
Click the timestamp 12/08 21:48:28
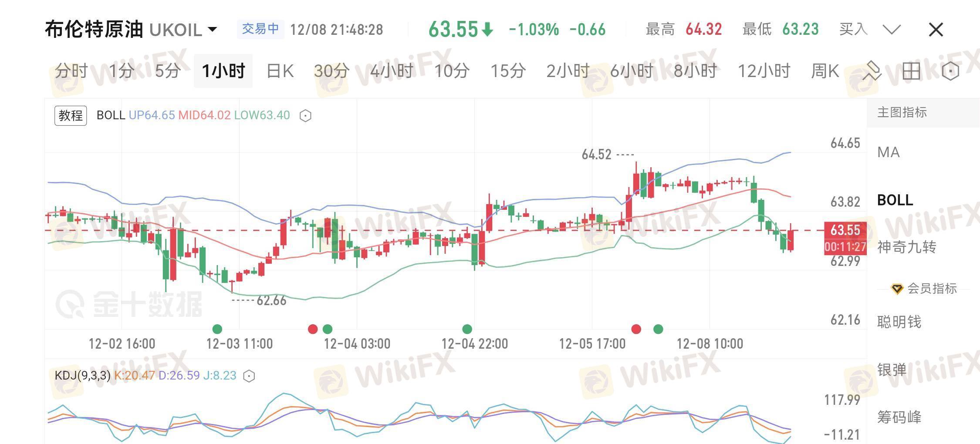pos(337,30)
